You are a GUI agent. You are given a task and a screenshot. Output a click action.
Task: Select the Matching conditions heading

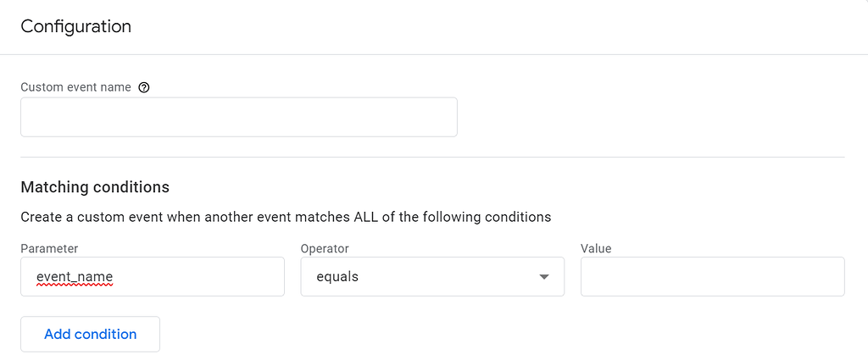95,187
